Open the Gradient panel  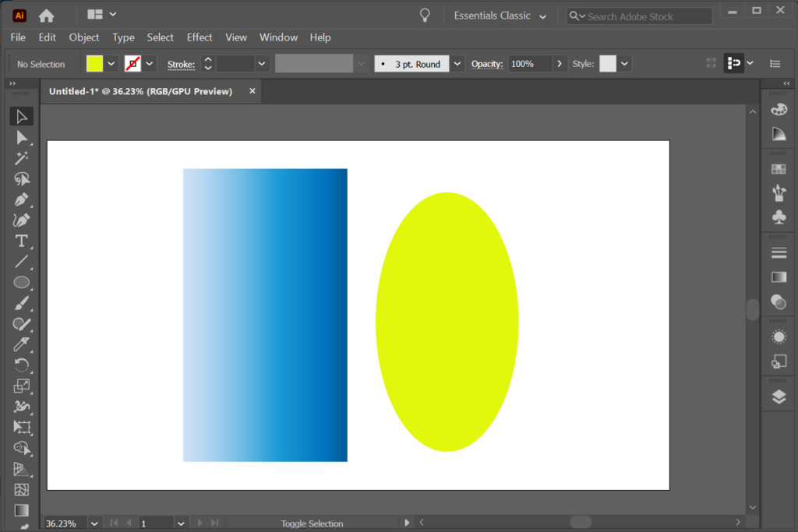[x=778, y=277]
